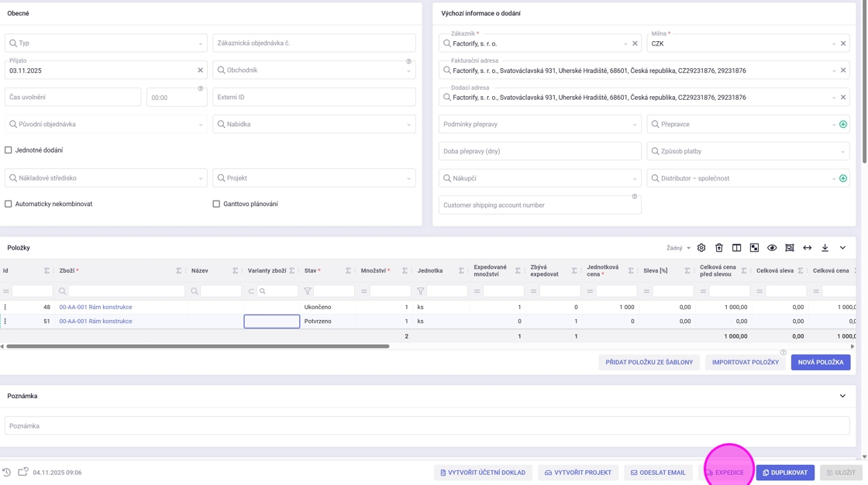Click the Poznámka text input
Image resolution: width=868 pixels, height=485 pixels.
coord(427,426)
